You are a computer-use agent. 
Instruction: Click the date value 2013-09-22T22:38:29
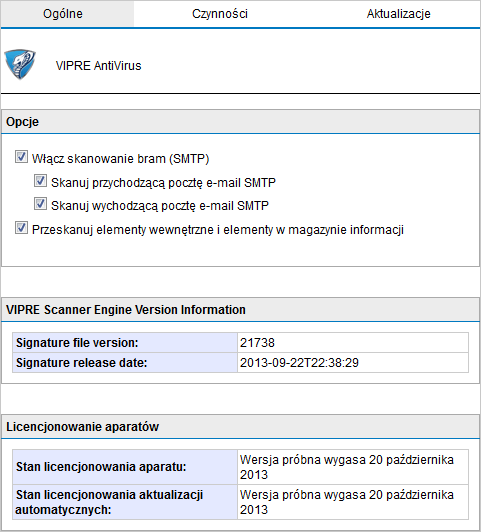coord(299,363)
